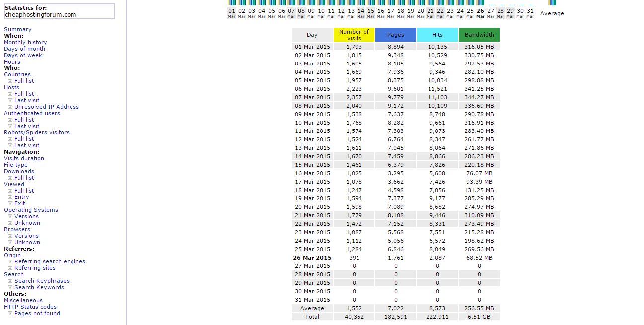Viewport: 644px width, 325px height.
Task: Open the Summary link
Action: 18,29
